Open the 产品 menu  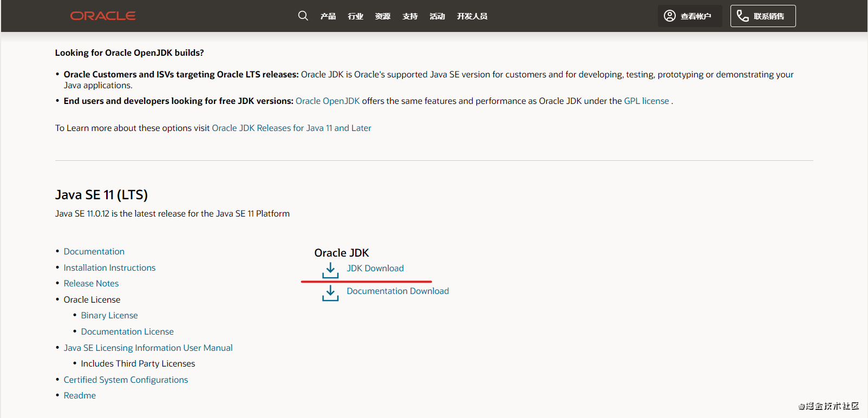click(328, 16)
